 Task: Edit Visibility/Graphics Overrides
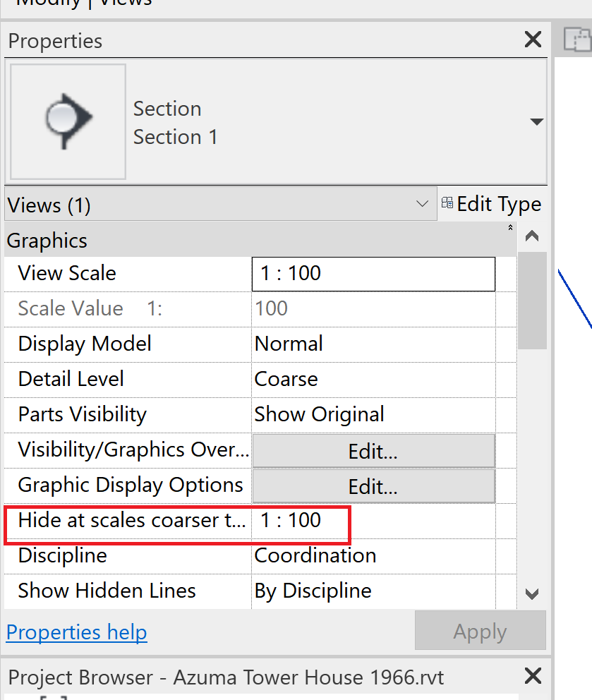[373, 450]
